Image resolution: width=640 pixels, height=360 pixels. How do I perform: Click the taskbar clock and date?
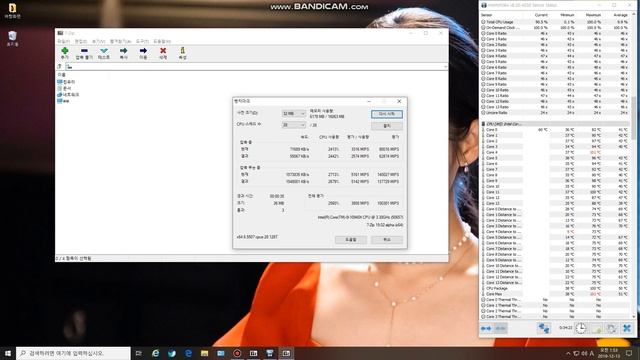(609, 353)
